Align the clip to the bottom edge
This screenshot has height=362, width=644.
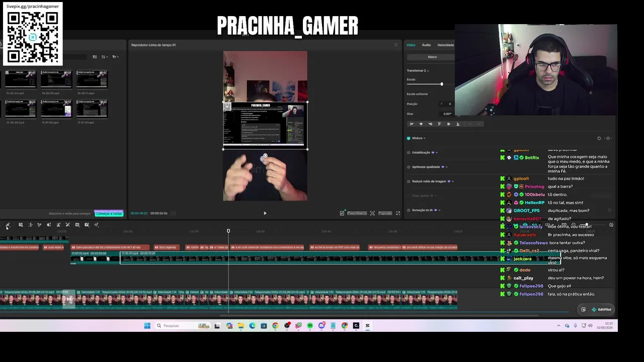click(x=457, y=124)
